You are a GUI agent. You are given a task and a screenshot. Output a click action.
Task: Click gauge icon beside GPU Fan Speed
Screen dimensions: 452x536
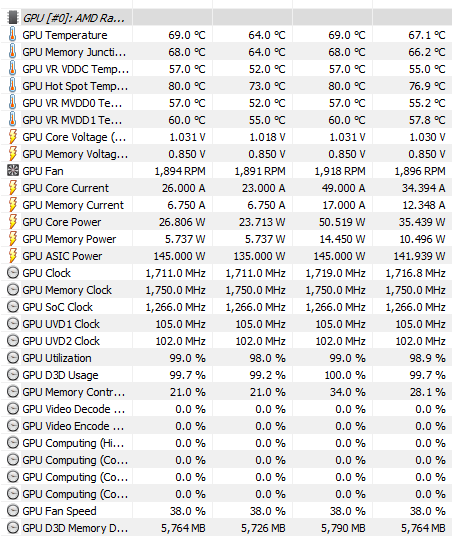coord(13,511)
